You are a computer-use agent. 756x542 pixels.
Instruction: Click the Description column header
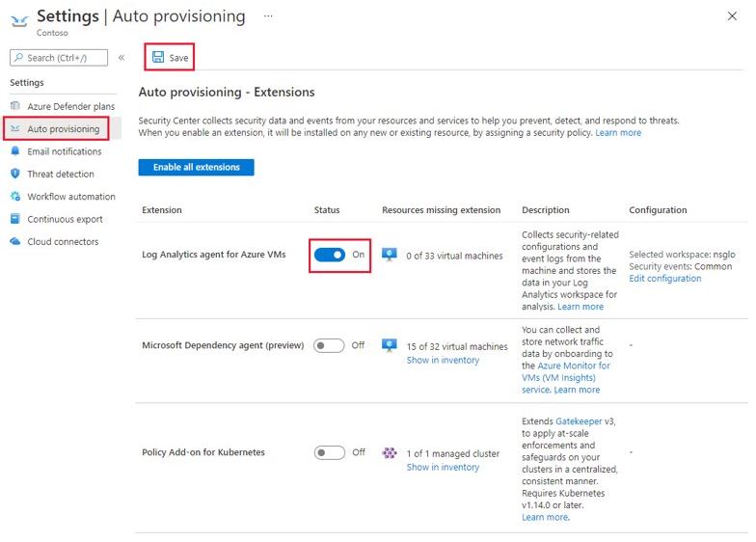(x=546, y=210)
